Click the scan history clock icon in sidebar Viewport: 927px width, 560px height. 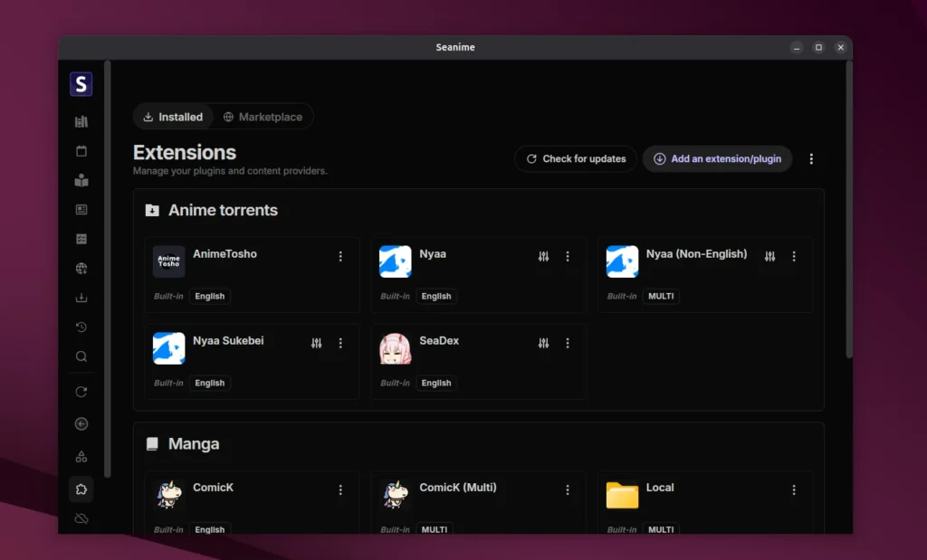tap(81, 327)
